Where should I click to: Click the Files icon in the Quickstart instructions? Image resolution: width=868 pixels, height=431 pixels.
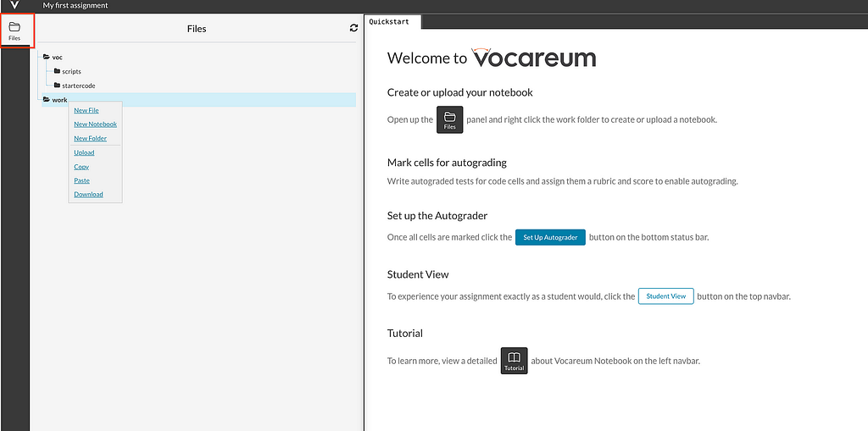[x=449, y=119]
